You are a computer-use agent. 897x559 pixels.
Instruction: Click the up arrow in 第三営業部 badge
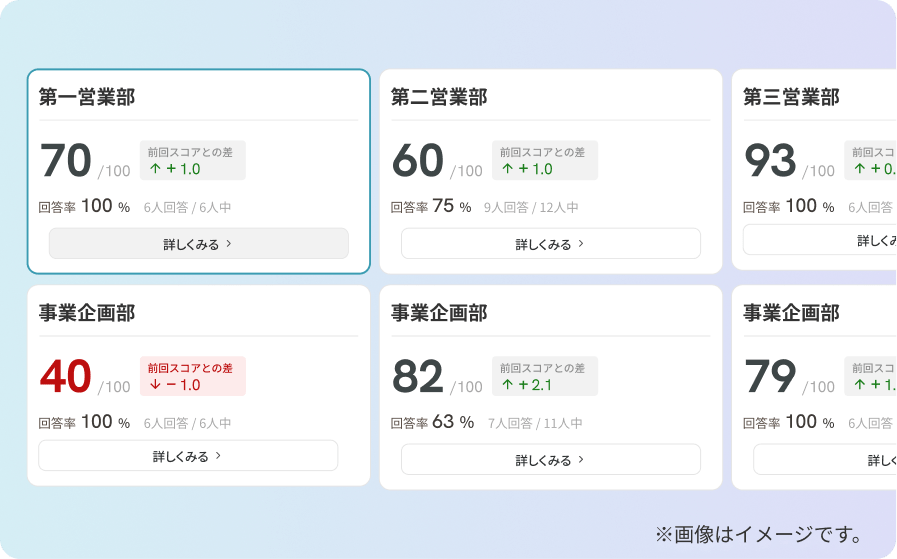859,169
